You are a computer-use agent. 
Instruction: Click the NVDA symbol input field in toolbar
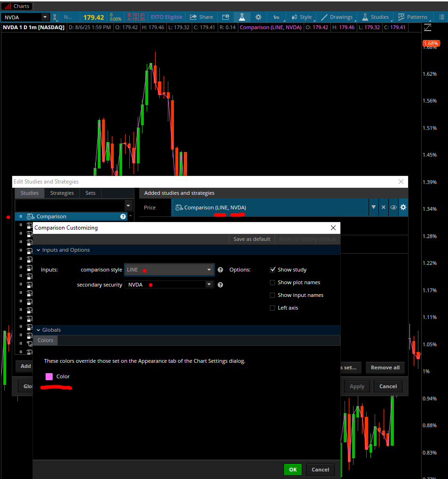point(22,17)
